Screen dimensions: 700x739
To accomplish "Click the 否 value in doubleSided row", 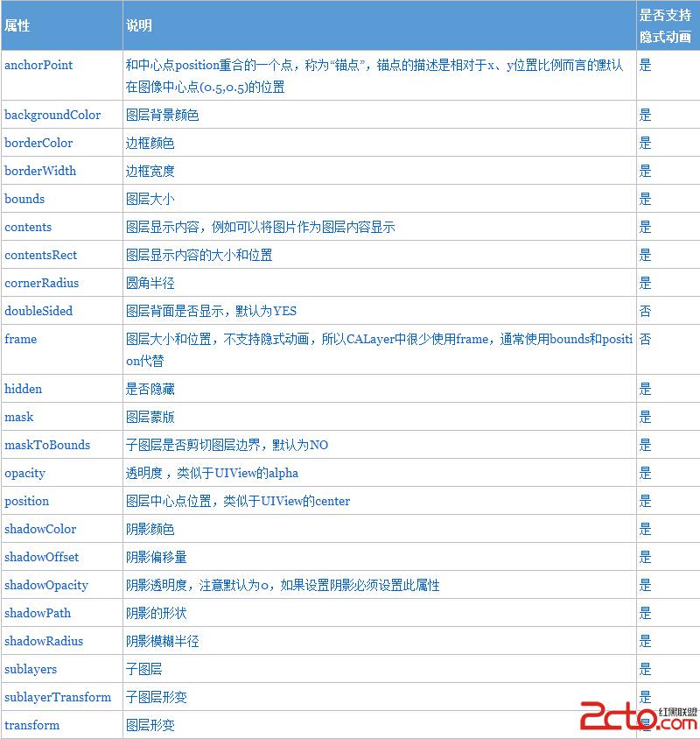I will point(646,311).
